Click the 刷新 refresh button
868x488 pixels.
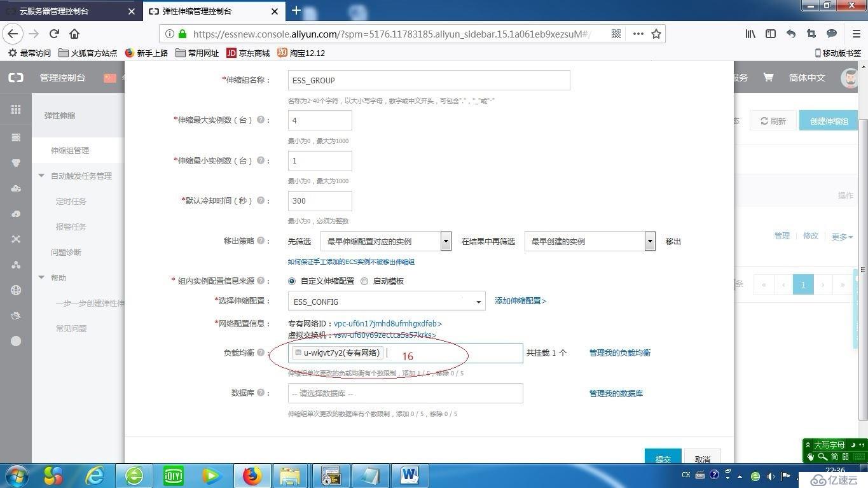point(773,121)
